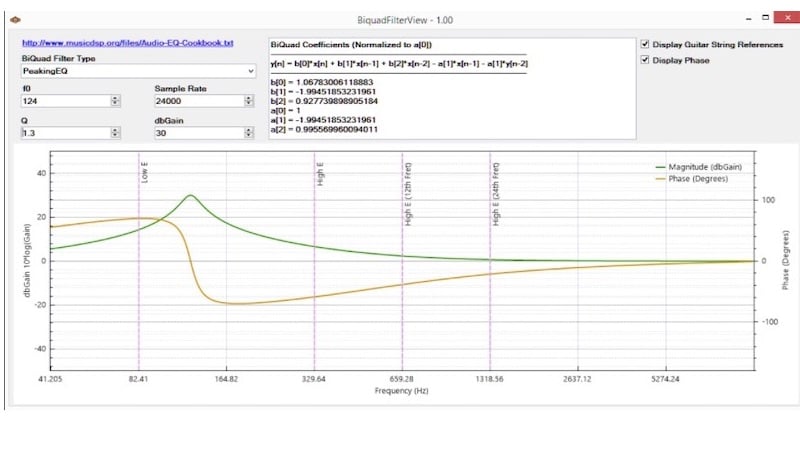Increase f0 with the up spinner arrow
Viewport: 800px width, 450px height.
115,98
